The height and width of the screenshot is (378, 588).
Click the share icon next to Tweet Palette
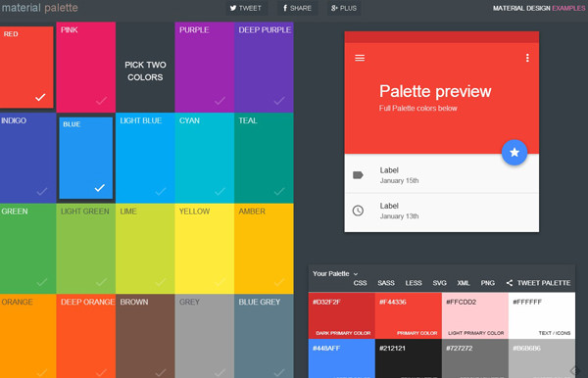(x=510, y=283)
